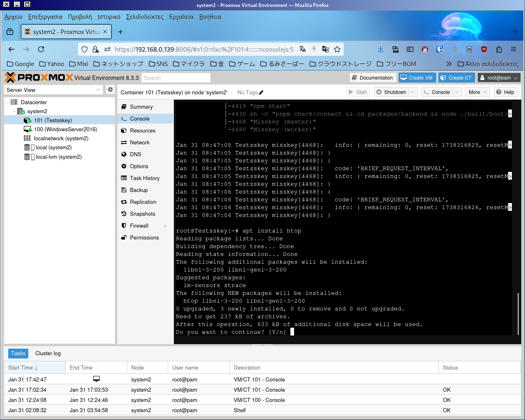Image resolution: width=525 pixels, height=420 pixels.
Task: Open the Shutdown dropdown arrow
Action: pos(413,92)
